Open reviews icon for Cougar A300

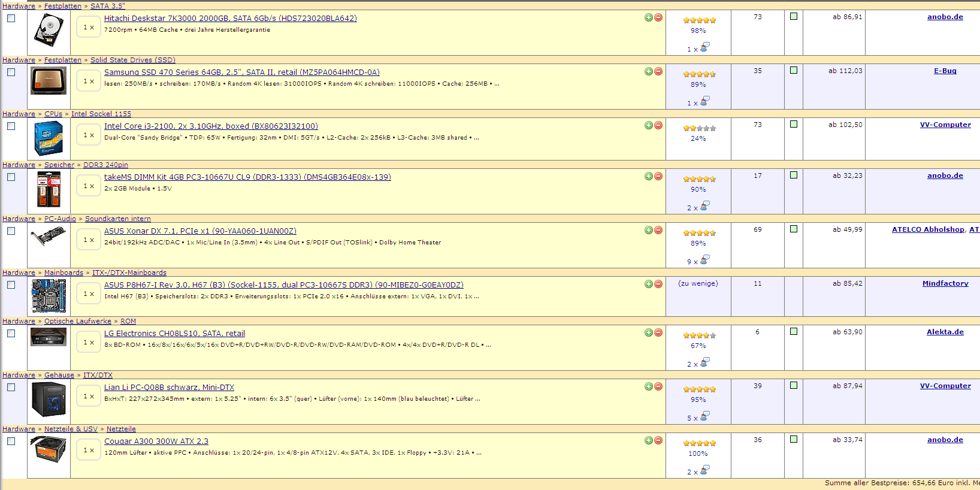705,470
